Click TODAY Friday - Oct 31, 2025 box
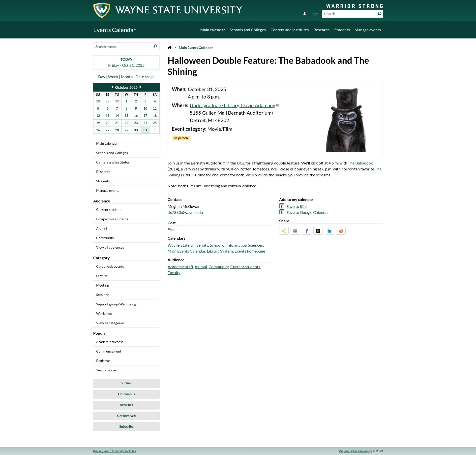This screenshot has width=476, height=455. pyautogui.click(x=126, y=63)
